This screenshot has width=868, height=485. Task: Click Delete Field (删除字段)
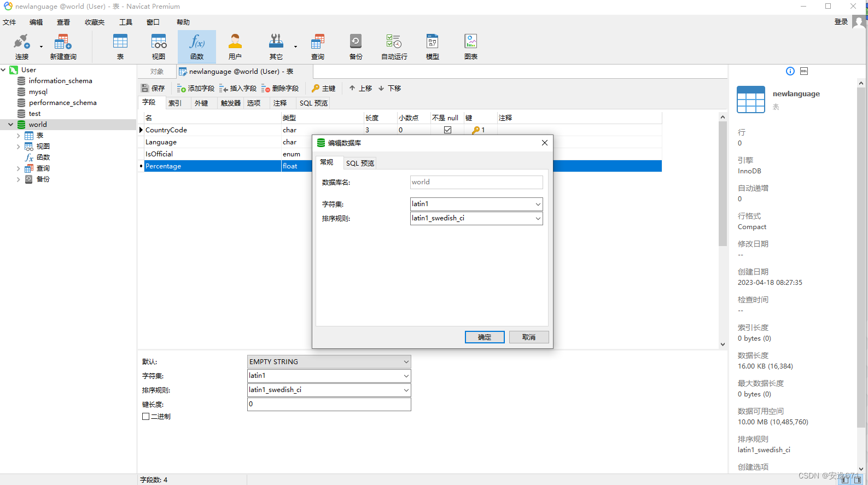click(280, 88)
